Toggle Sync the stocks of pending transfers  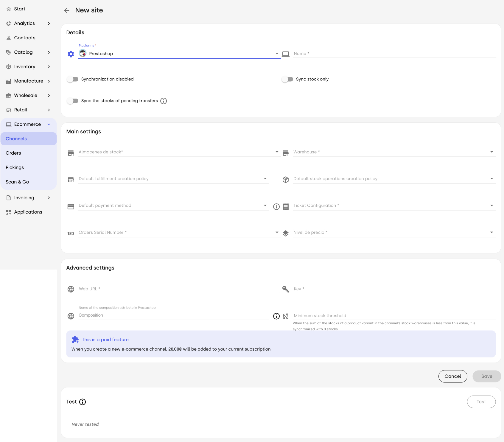[73, 101]
